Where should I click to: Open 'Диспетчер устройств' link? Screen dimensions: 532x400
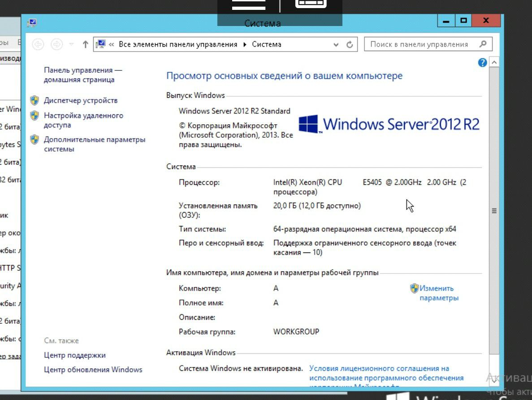[x=80, y=100]
